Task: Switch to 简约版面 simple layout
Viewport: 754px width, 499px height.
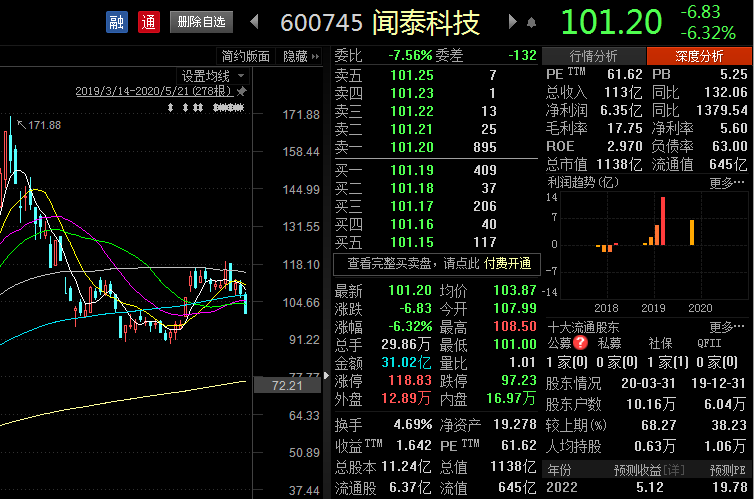Action: pyautogui.click(x=246, y=56)
